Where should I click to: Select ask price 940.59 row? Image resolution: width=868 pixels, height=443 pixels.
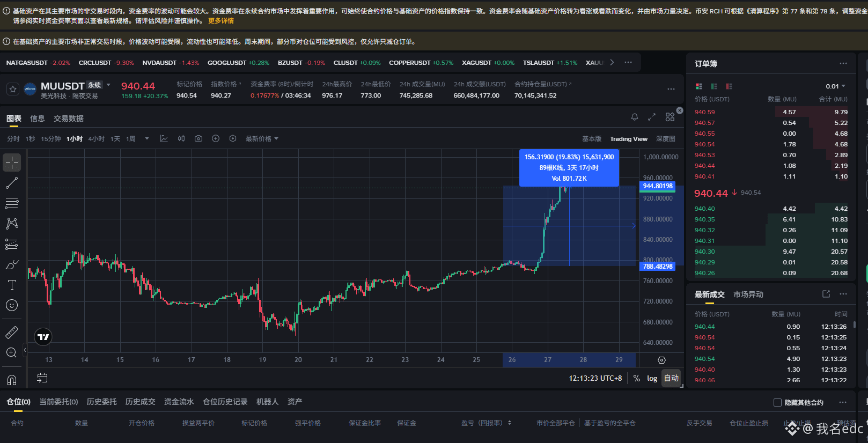pos(771,112)
